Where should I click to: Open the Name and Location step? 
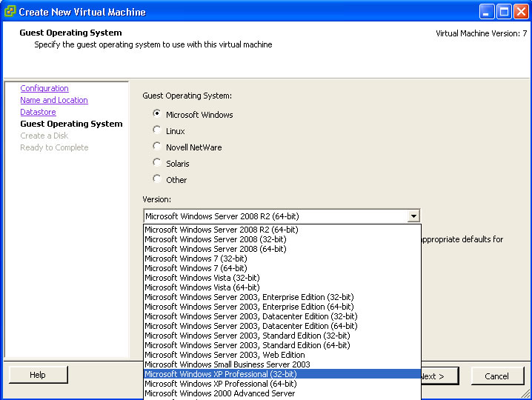tap(54, 100)
